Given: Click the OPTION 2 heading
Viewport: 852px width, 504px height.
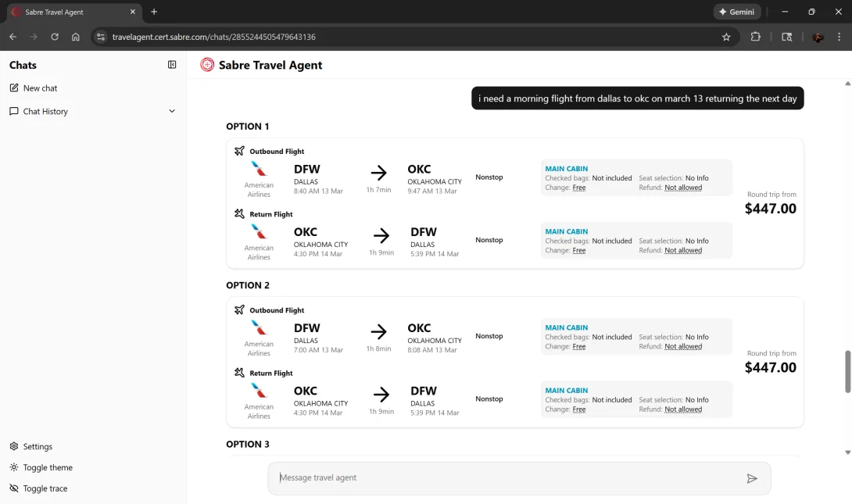Looking at the screenshot, I should 248,286.
